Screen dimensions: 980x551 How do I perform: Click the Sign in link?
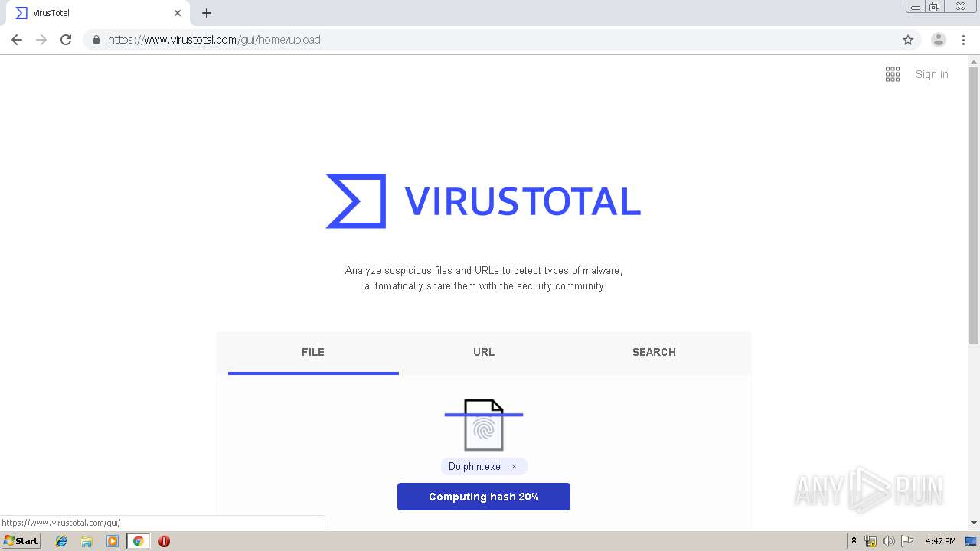[x=932, y=74]
